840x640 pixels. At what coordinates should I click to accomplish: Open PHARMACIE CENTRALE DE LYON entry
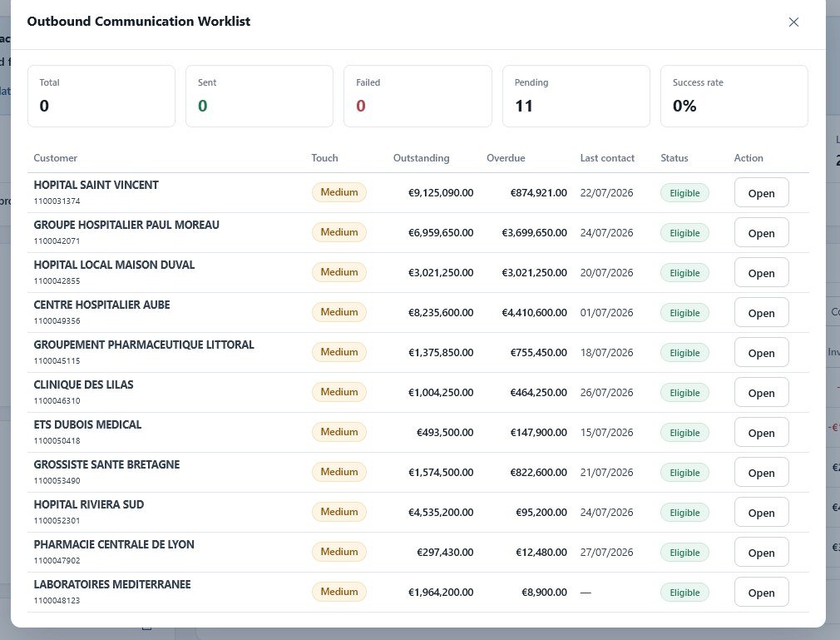[761, 552]
